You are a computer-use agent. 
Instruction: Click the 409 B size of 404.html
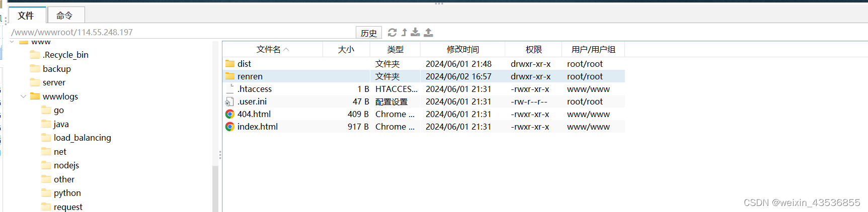click(x=358, y=114)
